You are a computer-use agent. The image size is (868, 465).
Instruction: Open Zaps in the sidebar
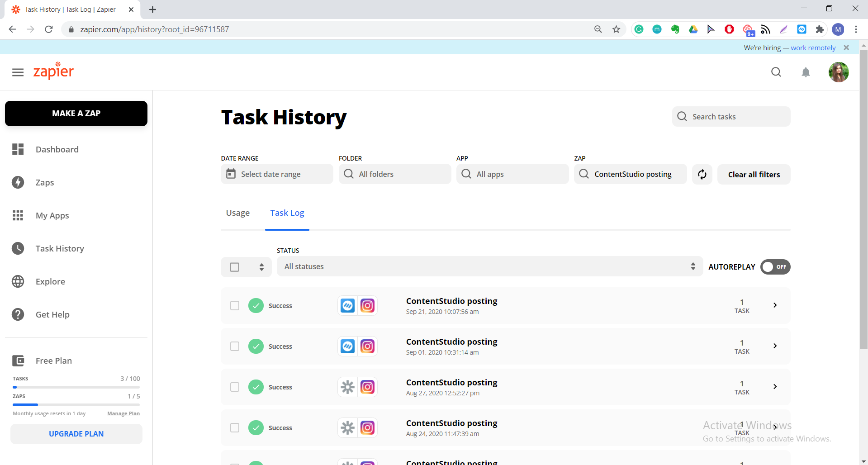(x=45, y=182)
